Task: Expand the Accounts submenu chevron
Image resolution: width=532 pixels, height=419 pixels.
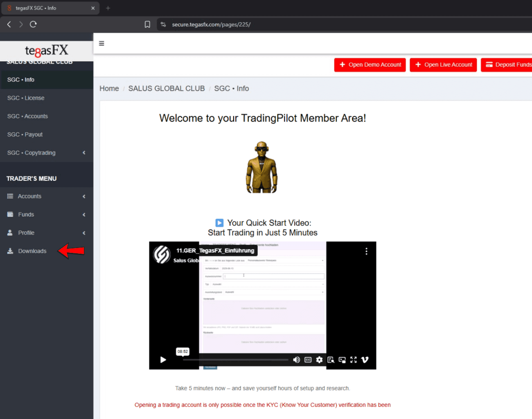Action: pos(84,196)
